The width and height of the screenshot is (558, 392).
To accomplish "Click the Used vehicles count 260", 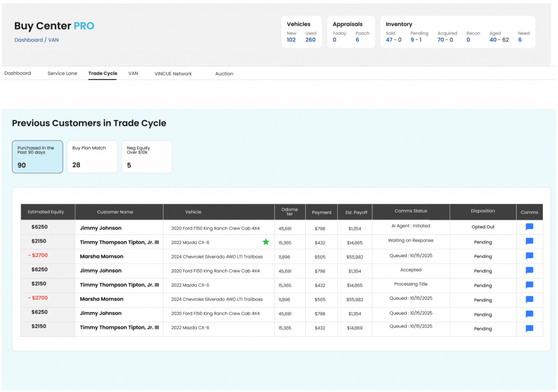I will coord(310,40).
